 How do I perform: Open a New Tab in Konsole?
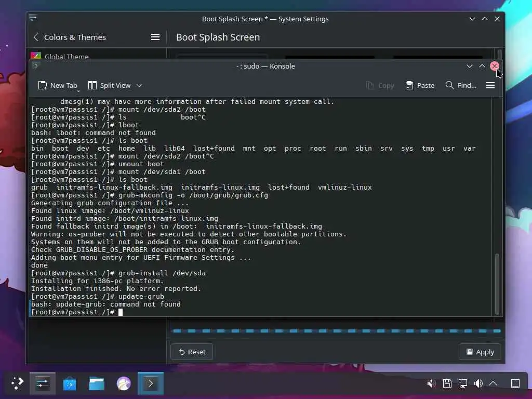tap(58, 86)
